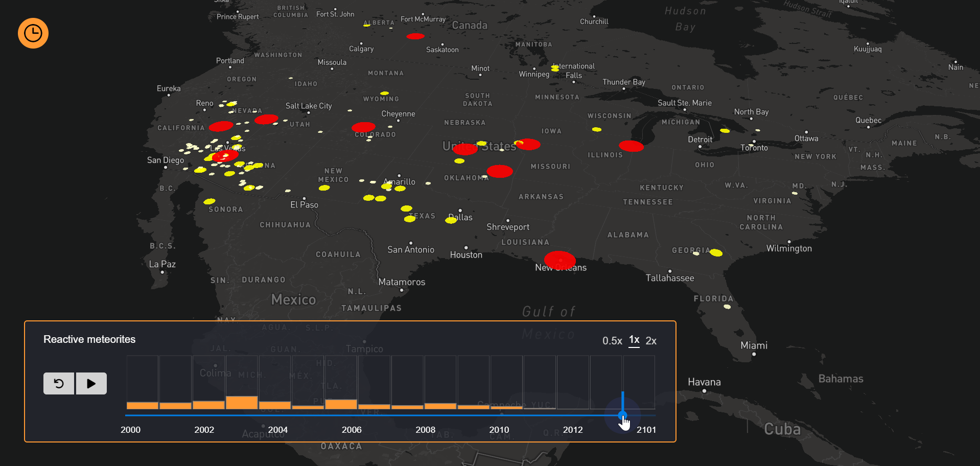Click the 2008 year label on timeline
This screenshot has height=466, width=980.
[x=426, y=430]
